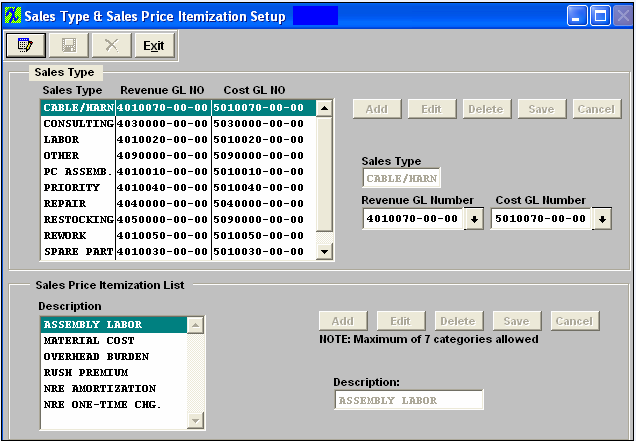Click down arrow of Sales Type list scrollbar
The height and width of the screenshot is (441, 636).
pos(324,251)
